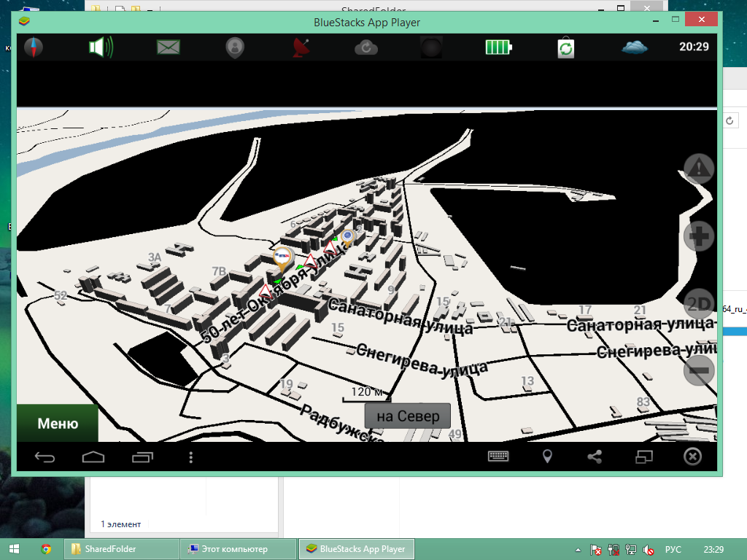Switch map to 2D view
The image size is (747, 560).
coord(699,303)
